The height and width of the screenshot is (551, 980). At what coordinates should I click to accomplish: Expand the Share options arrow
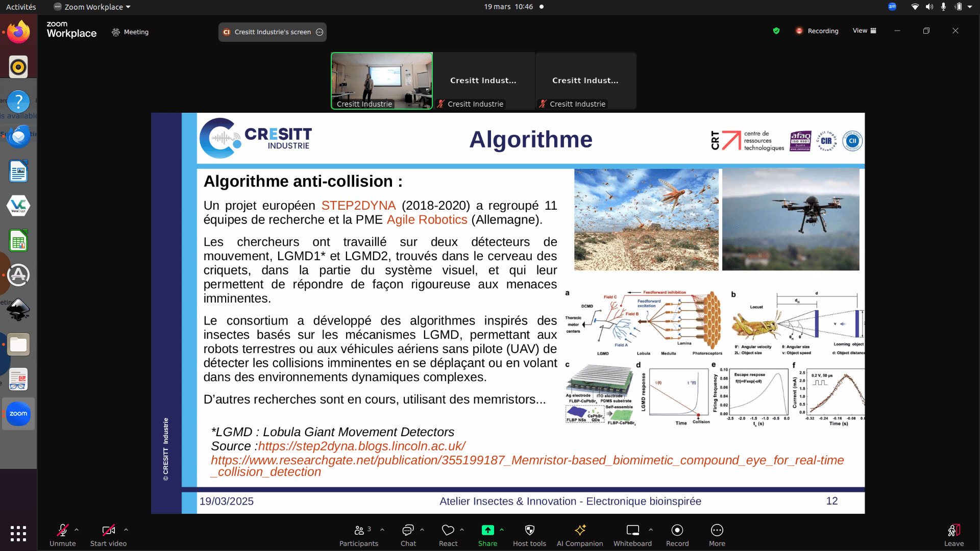click(x=502, y=530)
